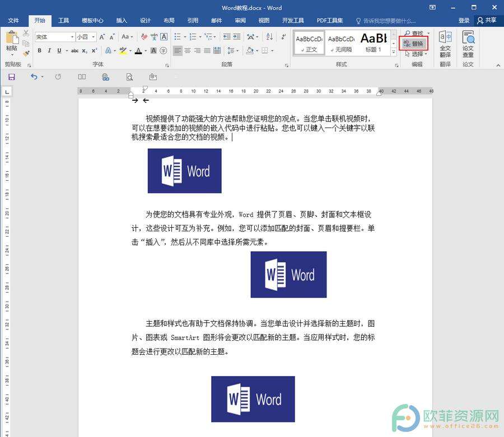Image resolution: width=504 pixels, height=437 pixels.
Task: Save the document with quick access icon
Action: [x=12, y=77]
